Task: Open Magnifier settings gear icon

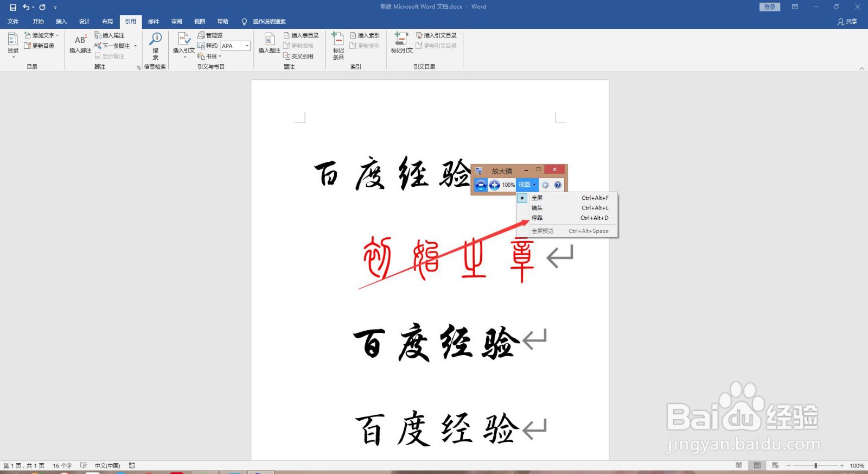Action: [x=545, y=185]
